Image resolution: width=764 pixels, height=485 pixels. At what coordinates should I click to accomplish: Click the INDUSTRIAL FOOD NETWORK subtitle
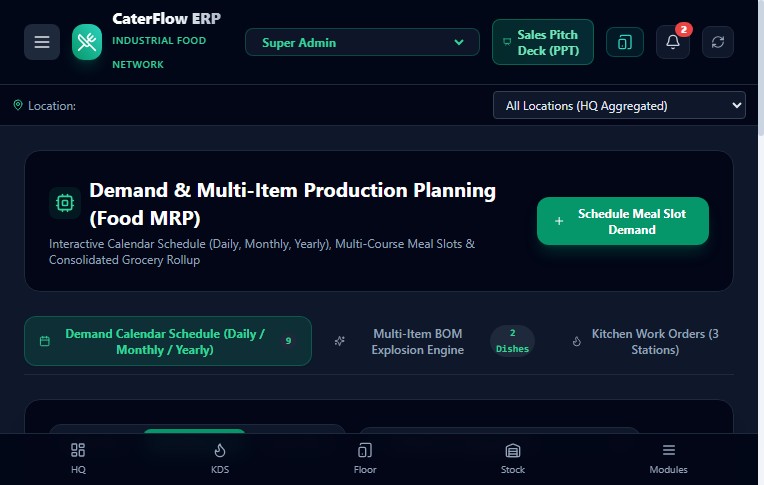159,53
